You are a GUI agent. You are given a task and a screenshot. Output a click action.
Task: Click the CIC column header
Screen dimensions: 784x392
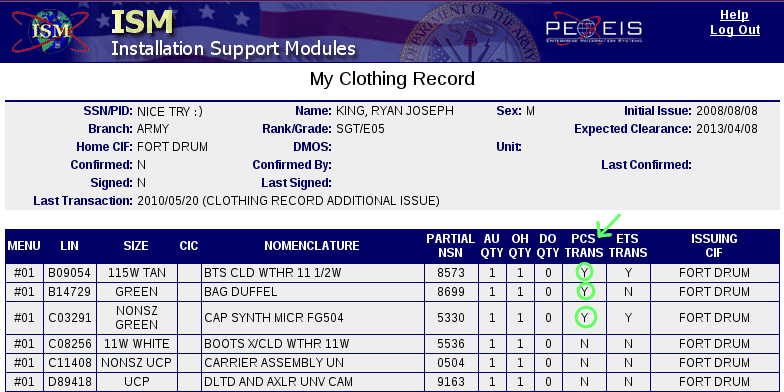pos(188,246)
